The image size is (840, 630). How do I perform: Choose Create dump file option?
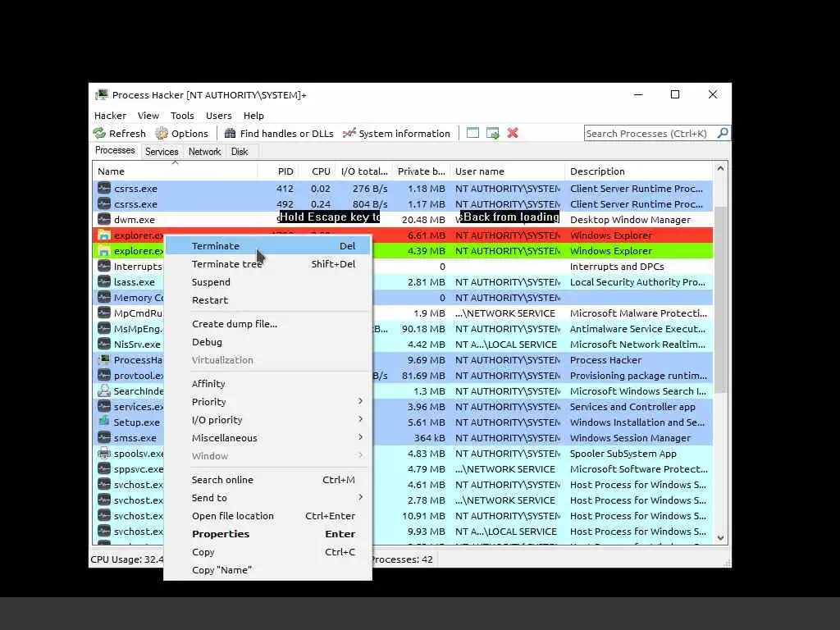click(268, 324)
